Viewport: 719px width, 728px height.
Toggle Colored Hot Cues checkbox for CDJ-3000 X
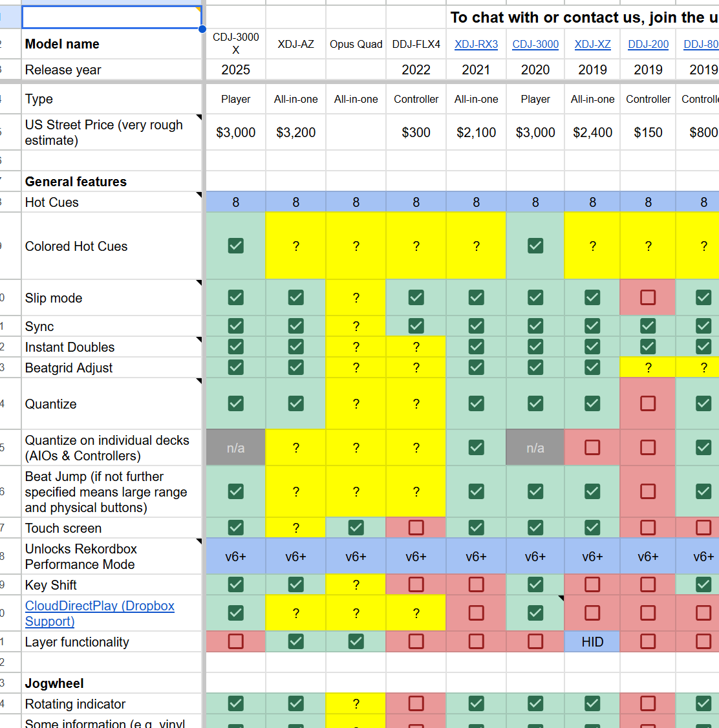[x=236, y=246]
